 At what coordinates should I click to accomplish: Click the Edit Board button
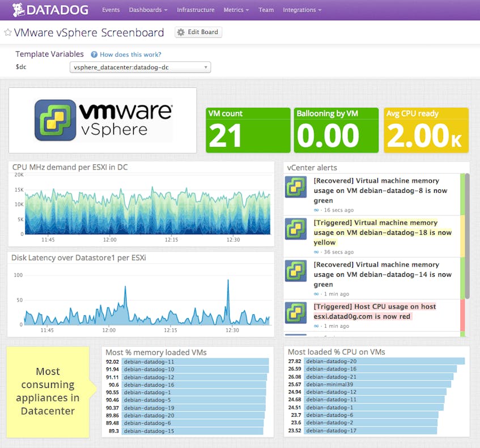(x=198, y=32)
